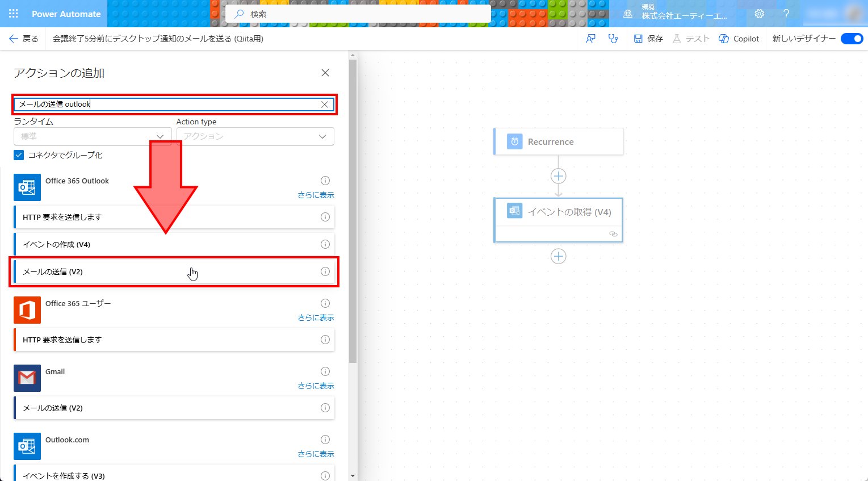Click the plus button below イベントの取得 (V4)
868x481 pixels.
[x=559, y=257]
